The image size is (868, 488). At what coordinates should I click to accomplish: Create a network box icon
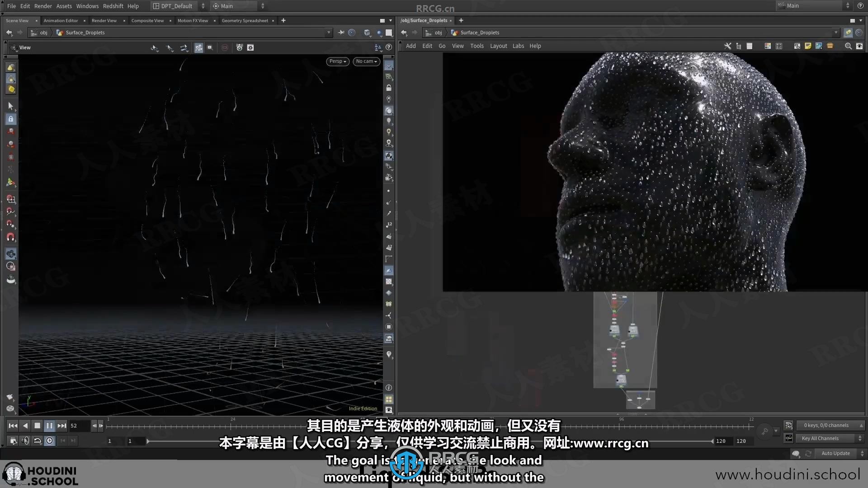(797, 46)
